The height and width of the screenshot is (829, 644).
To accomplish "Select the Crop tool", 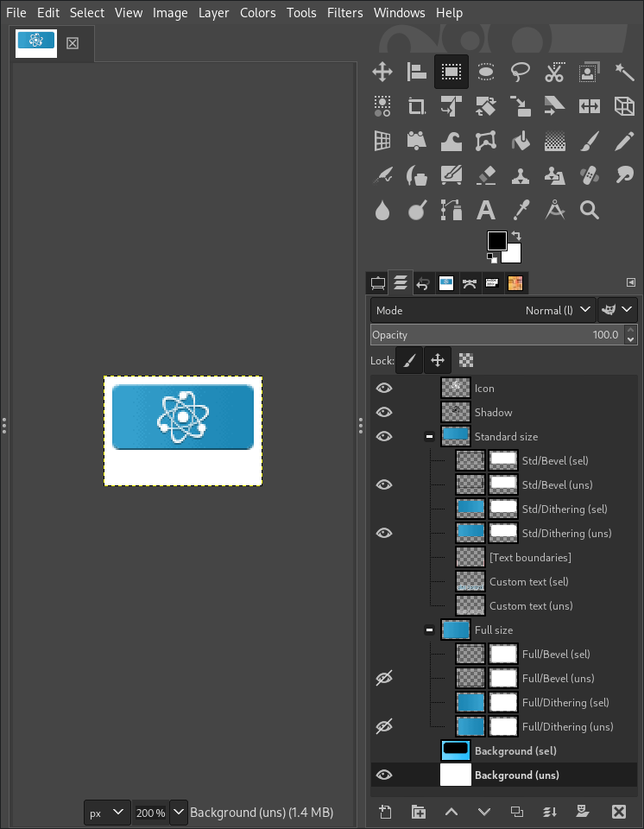I will pos(417,106).
